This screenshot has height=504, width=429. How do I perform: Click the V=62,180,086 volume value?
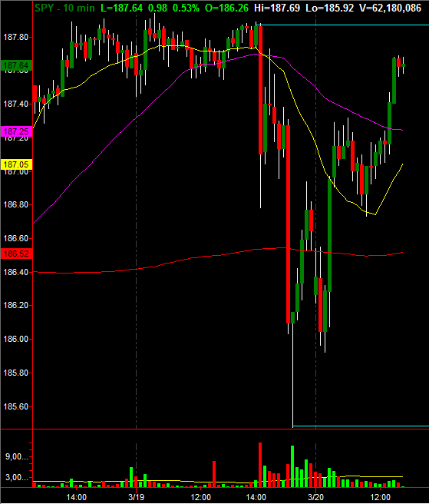tap(390, 8)
